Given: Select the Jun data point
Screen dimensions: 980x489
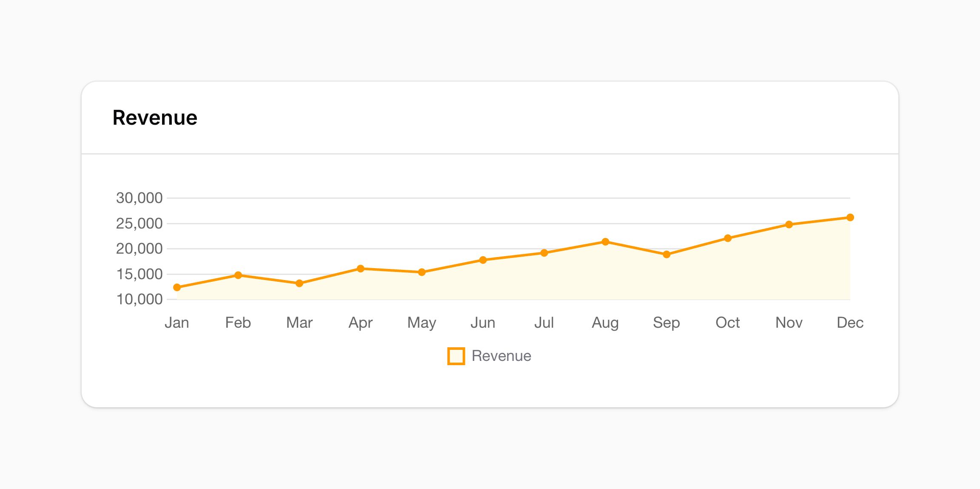Looking at the screenshot, I should click(483, 260).
